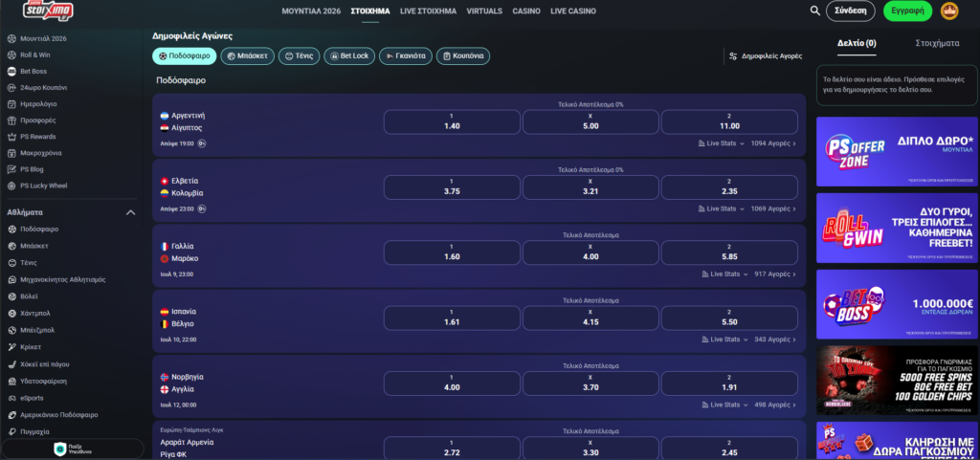The width and height of the screenshot is (980, 460).
Task: Expand Live Stats for Γαλλία match
Action: (725, 274)
